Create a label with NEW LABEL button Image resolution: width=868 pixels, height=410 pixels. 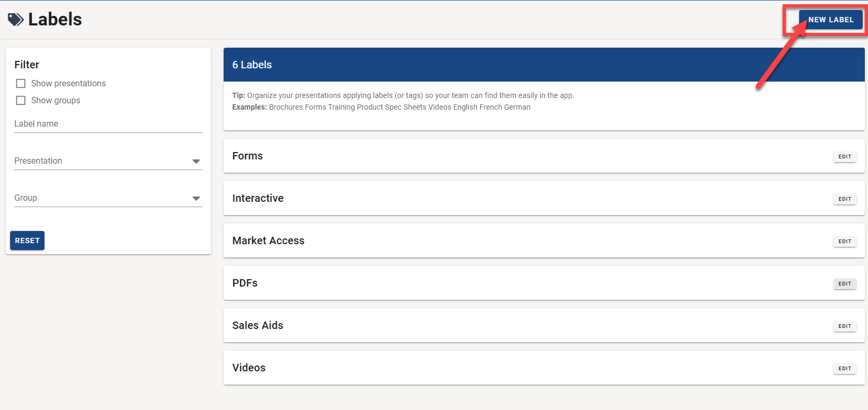[830, 20]
